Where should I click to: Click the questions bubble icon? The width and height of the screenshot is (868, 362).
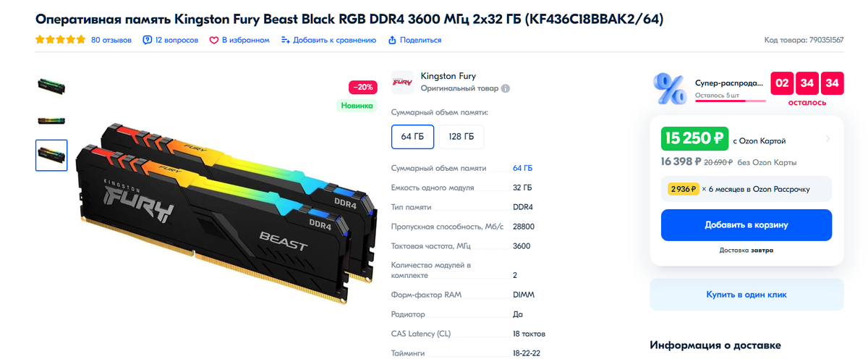pyautogui.click(x=148, y=41)
